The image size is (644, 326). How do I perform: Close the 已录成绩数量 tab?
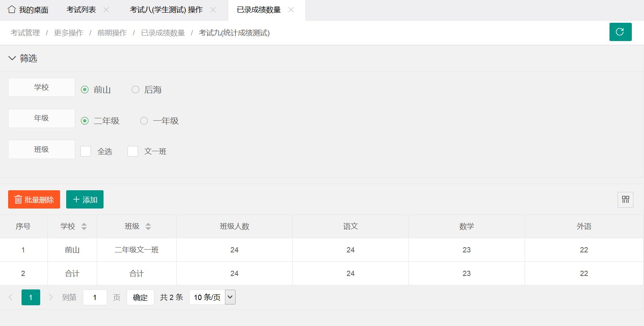coord(291,10)
